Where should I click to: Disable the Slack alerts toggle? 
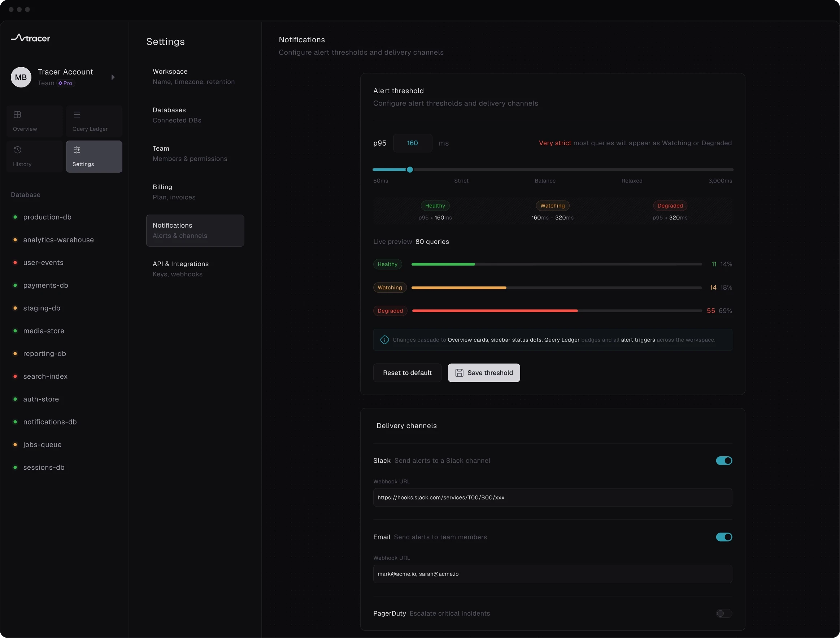(x=724, y=461)
